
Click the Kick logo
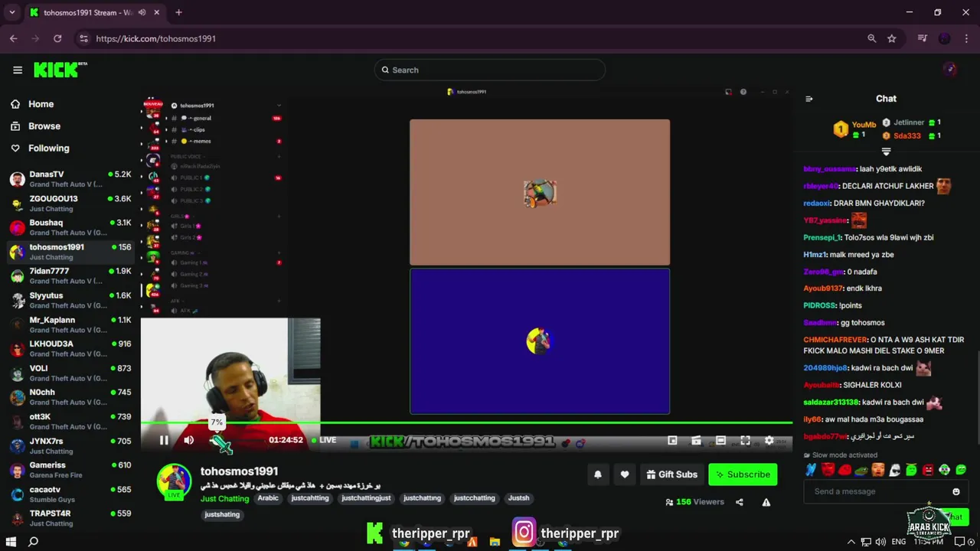click(x=60, y=70)
